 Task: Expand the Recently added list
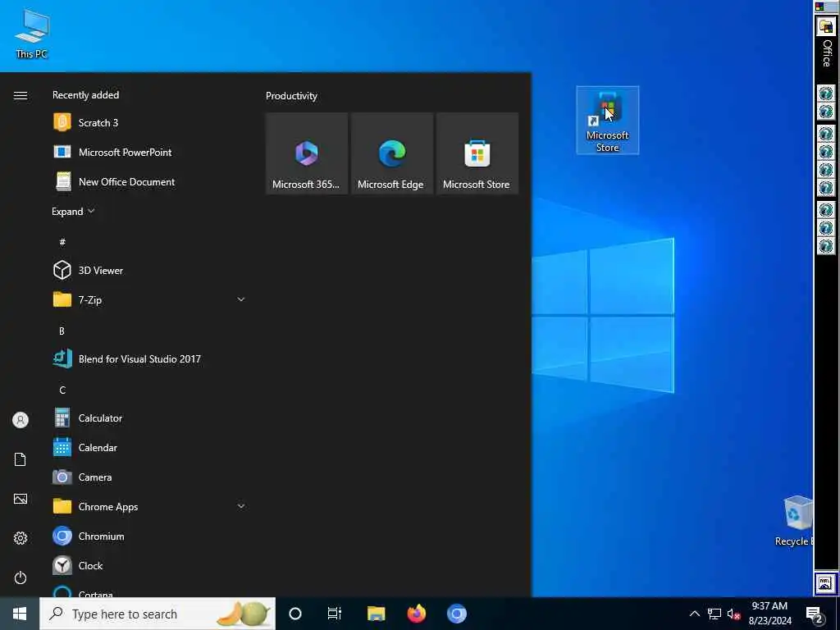(73, 212)
